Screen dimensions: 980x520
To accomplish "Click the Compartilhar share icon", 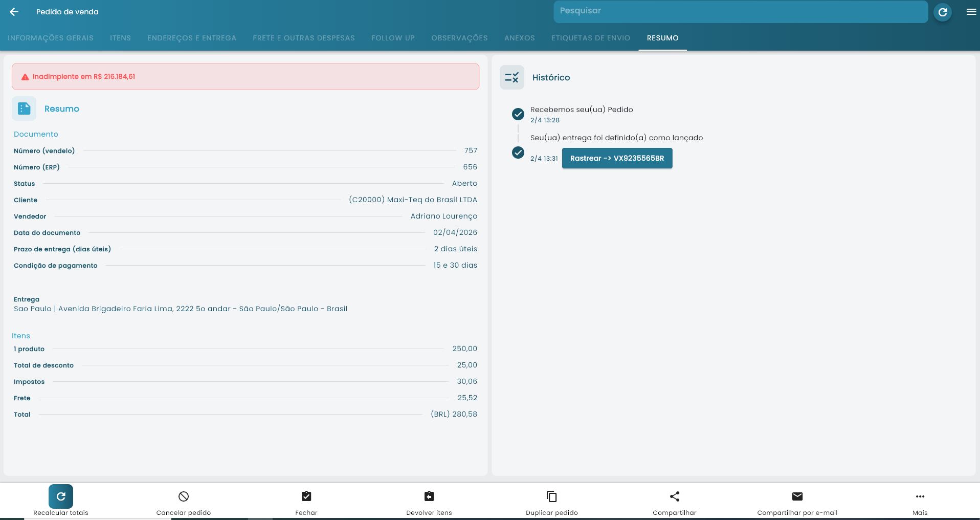I will click(674, 496).
